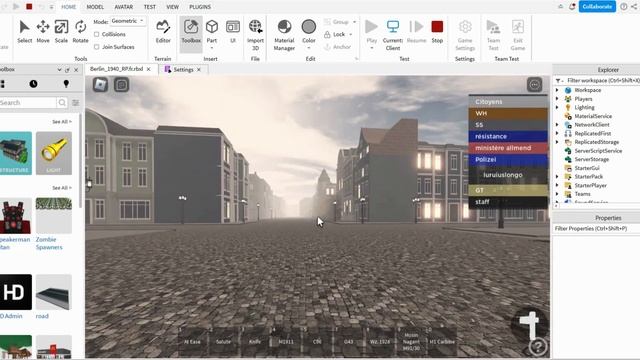
Task: Open the help icon next to Collaborate
Action: (623, 7)
